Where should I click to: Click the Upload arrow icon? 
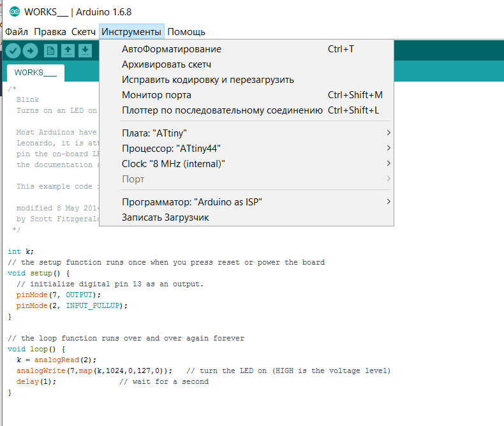pos(31,51)
